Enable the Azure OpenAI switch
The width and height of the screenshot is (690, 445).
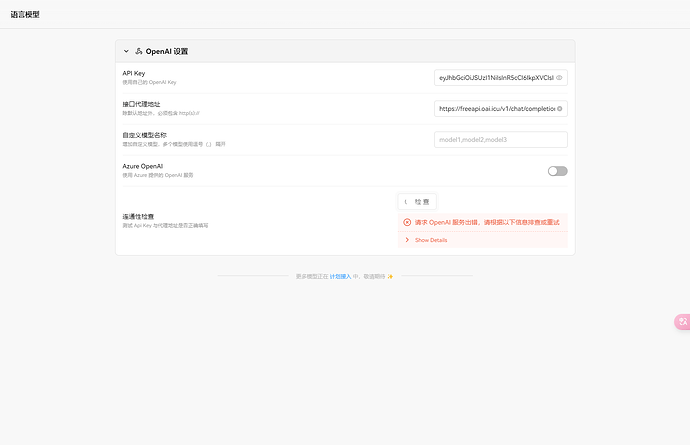(x=557, y=171)
